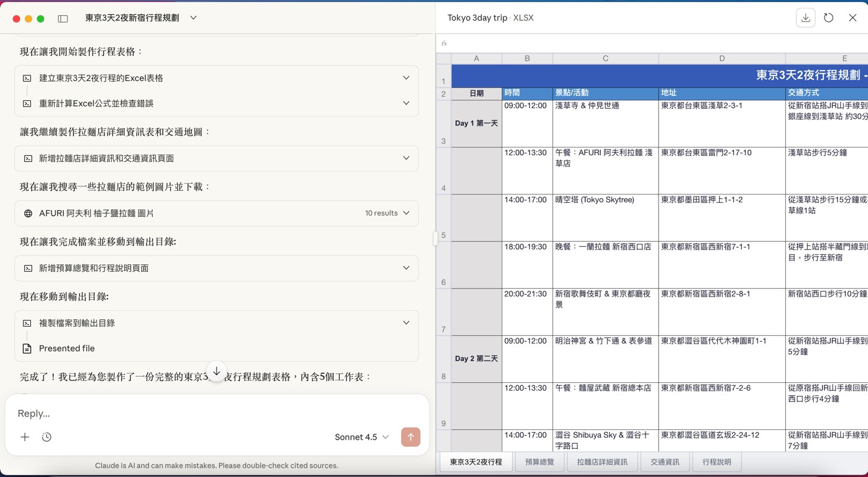
Task: Click the refresh icon in preview header
Action: click(829, 18)
